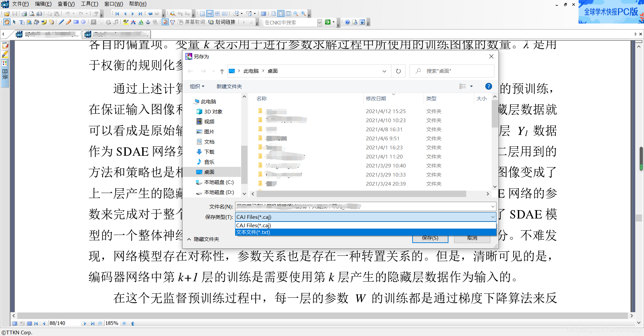The image size is (644, 336).
Task: Click the pencil icon in left sidebar
Action: (5, 54)
